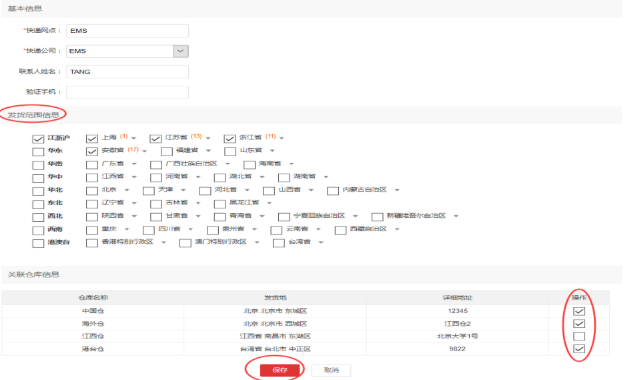Expand the 广西壮族自治区 city list arrow

point(227,164)
